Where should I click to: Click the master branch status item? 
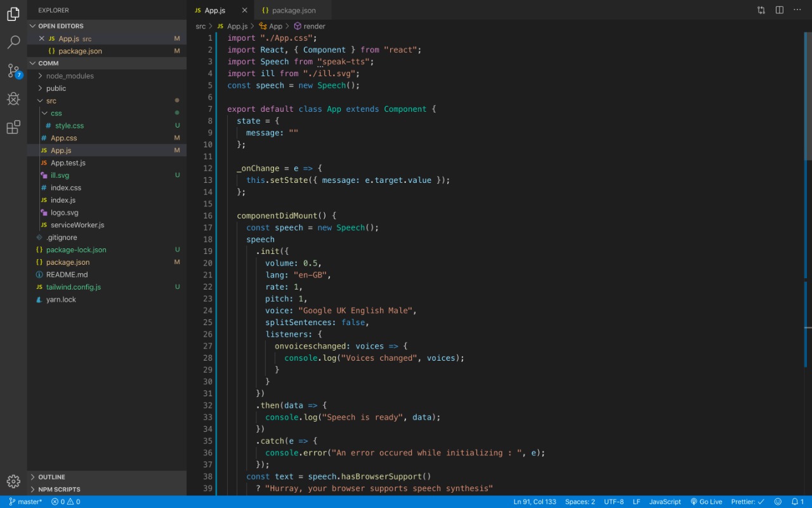25,502
